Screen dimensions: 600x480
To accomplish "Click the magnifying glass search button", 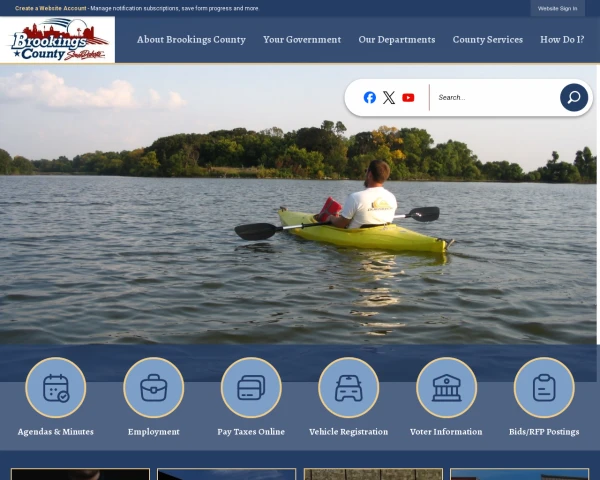I will click(574, 98).
